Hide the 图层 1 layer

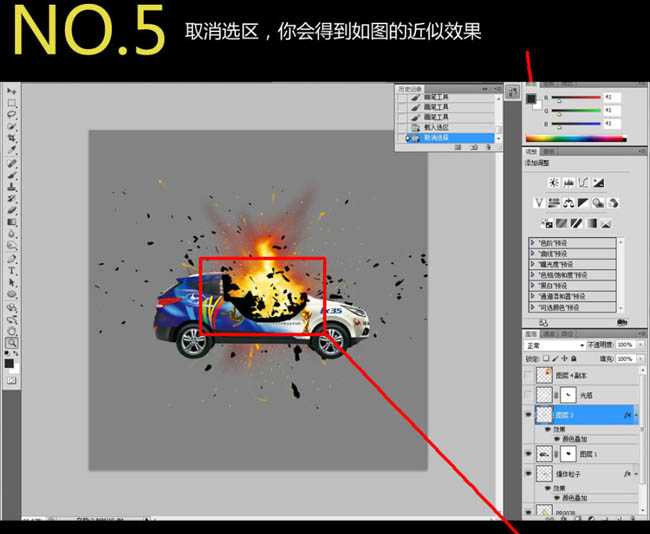tap(528, 454)
